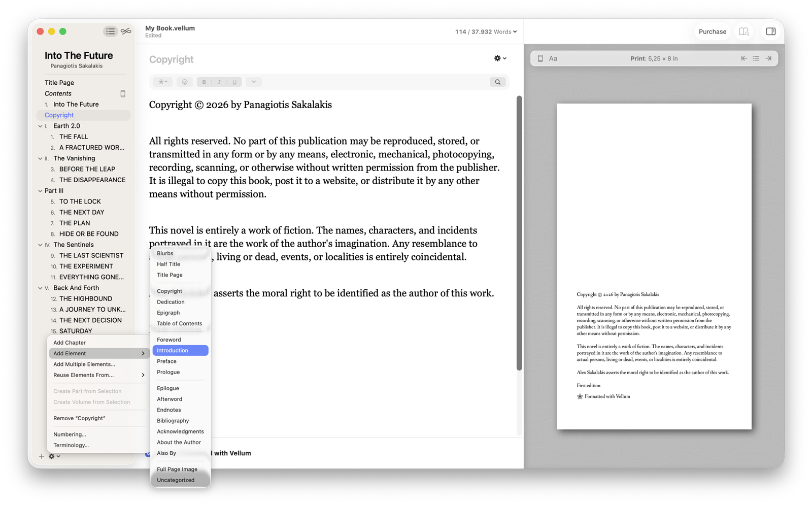Toggle bold formatting
812x505 pixels.
(204, 82)
